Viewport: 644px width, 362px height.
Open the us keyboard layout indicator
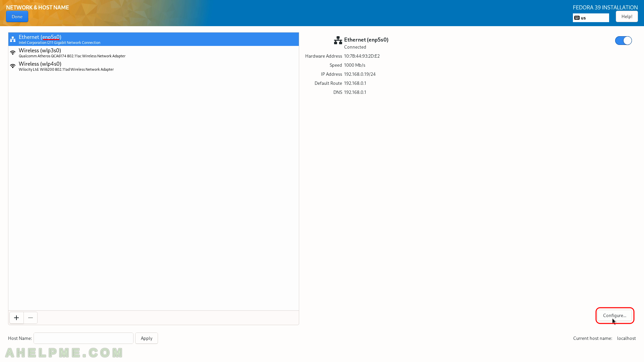point(591,18)
